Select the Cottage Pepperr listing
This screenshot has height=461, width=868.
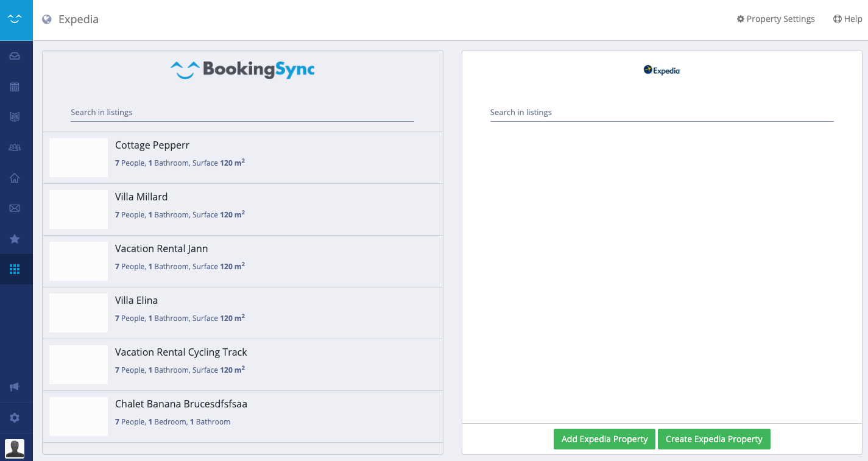pyautogui.click(x=242, y=158)
